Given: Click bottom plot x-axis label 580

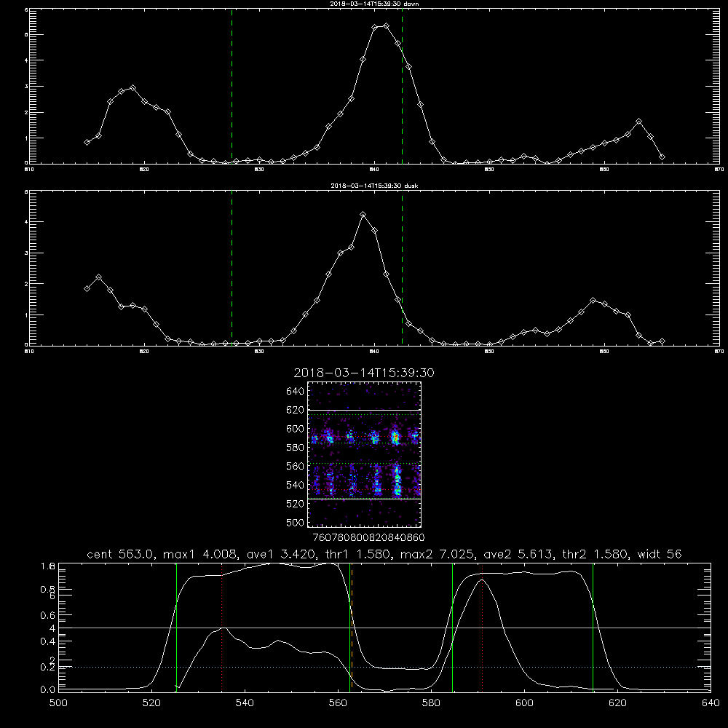Looking at the screenshot, I should click(431, 703).
